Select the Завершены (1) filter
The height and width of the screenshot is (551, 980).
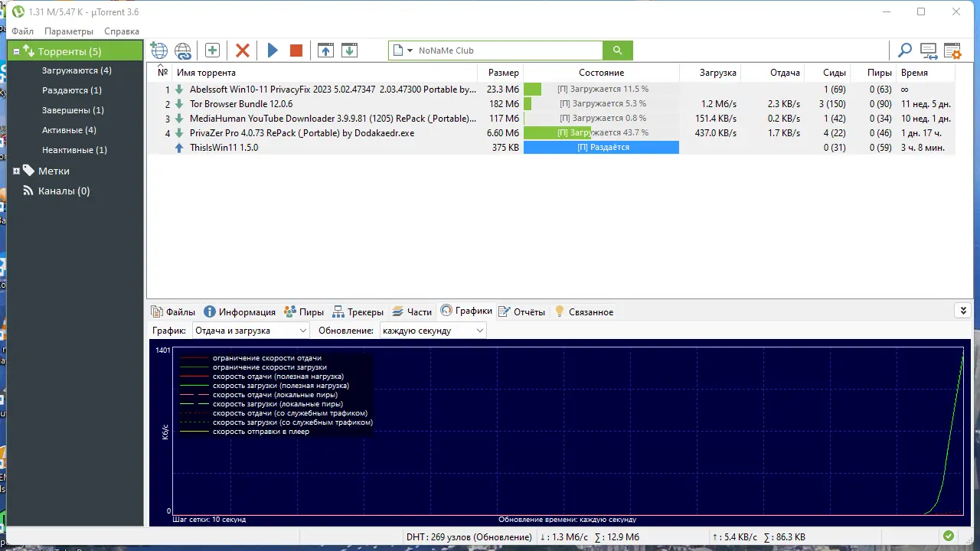tap(73, 110)
